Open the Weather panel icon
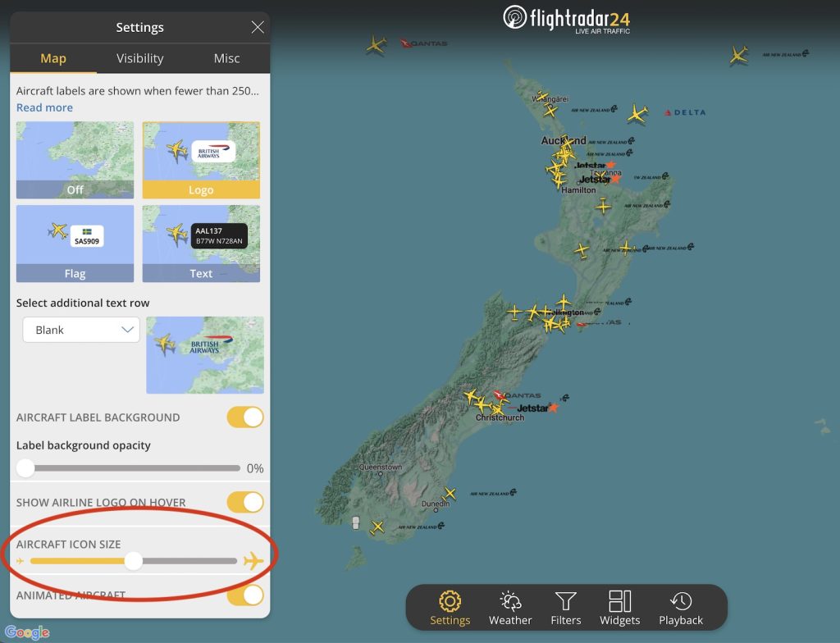The height and width of the screenshot is (643, 840). [x=510, y=601]
